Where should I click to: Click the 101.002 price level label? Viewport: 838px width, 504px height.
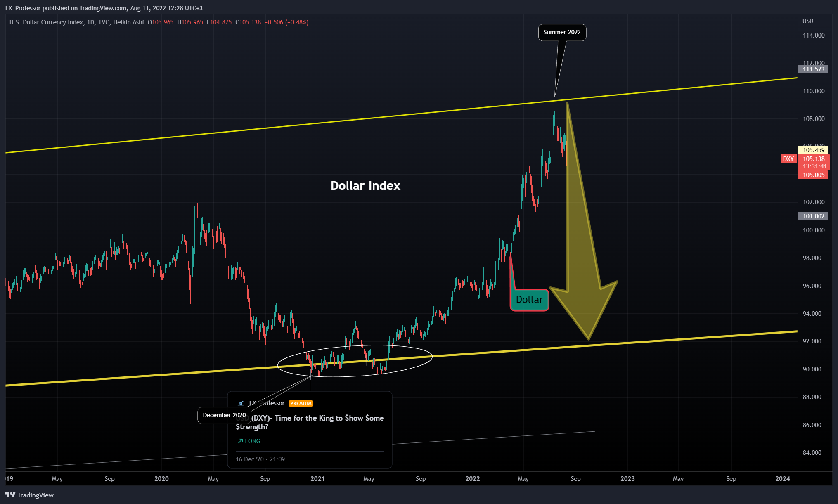coord(813,216)
